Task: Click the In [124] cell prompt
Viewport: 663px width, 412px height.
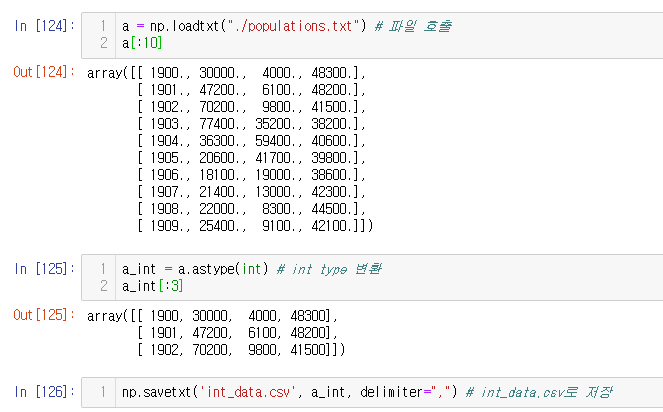Action: pos(44,26)
